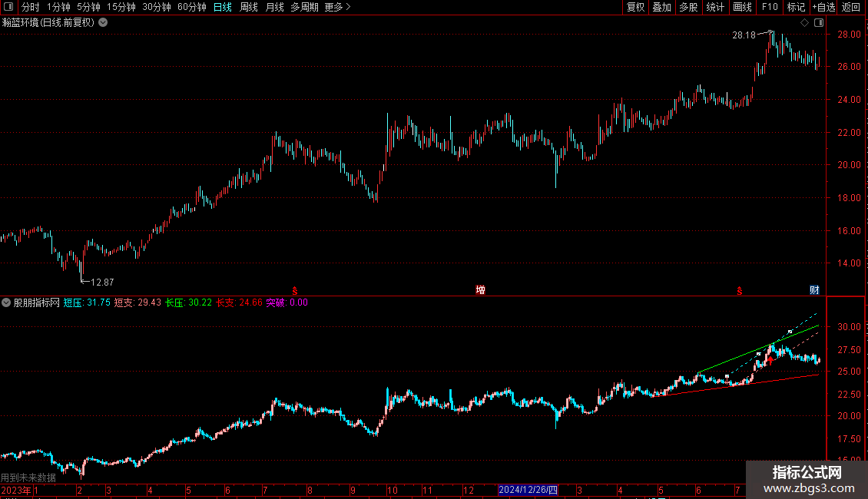The height and width of the screenshot is (499, 868).
Task: Open F10 company information
Action: pos(770,7)
